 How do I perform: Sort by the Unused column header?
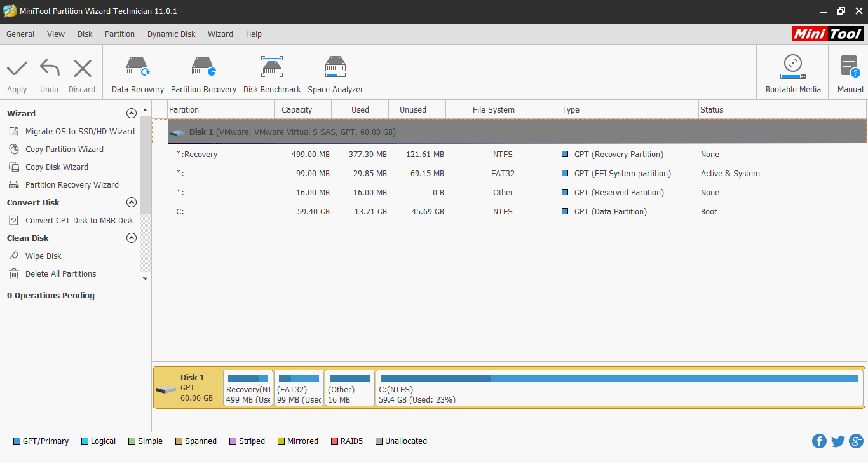(417, 109)
